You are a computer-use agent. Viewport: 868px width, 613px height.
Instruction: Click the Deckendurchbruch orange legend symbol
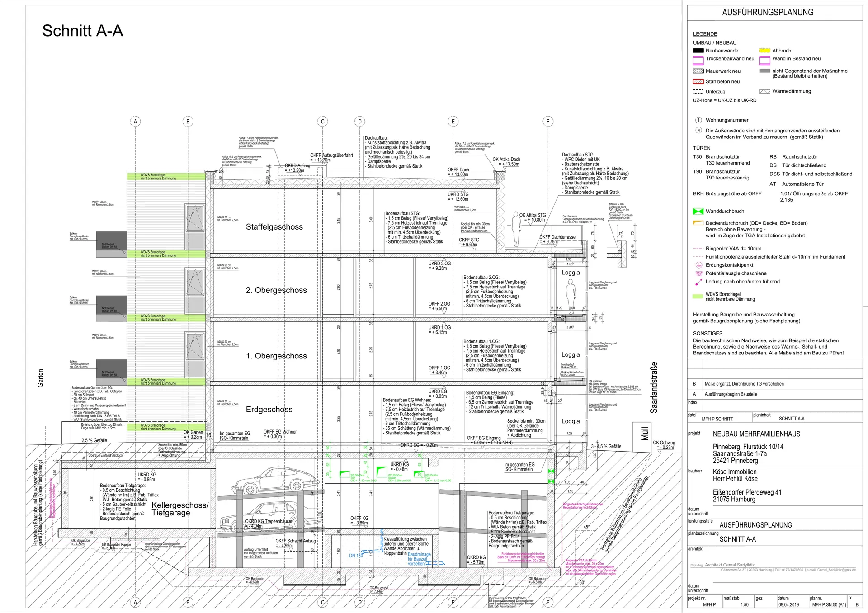698,223
